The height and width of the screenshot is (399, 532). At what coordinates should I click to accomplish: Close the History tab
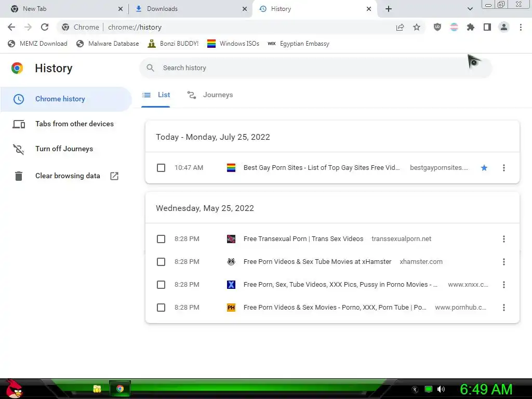[369, 9]
